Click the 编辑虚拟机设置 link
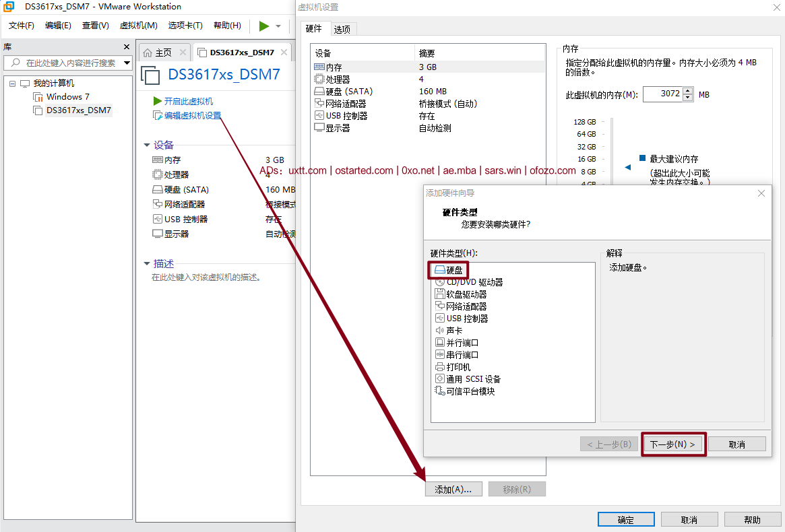This screenshot has height=532, width=785. coord(187,116)
